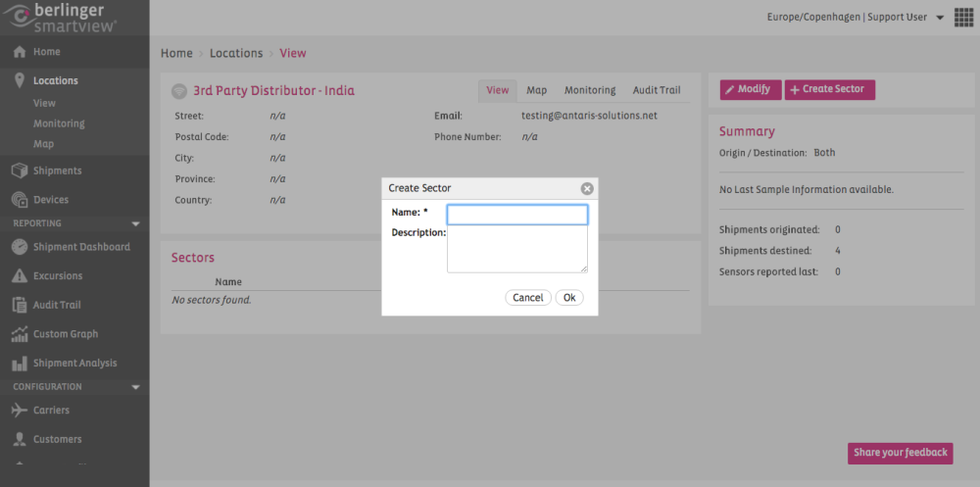980x487 pixels.
Task: Click the Custom Graph chart icon
Action: click(x=20, y=334)
